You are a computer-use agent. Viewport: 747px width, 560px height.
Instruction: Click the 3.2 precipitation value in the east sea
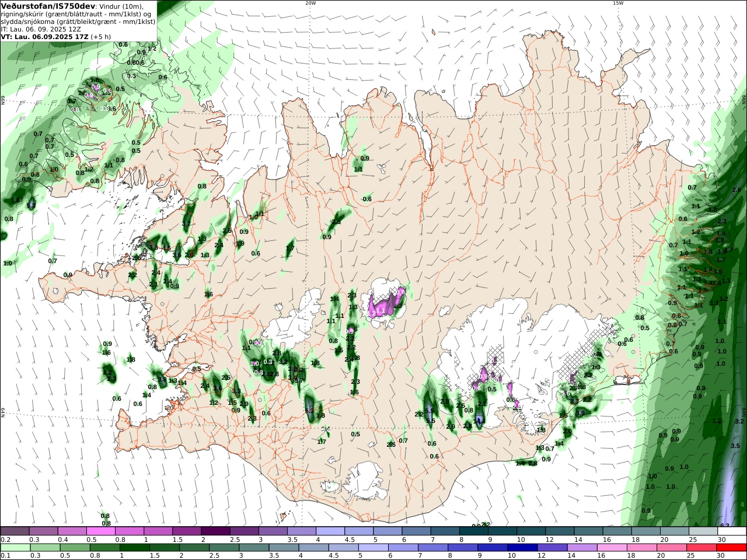(739, 421)
